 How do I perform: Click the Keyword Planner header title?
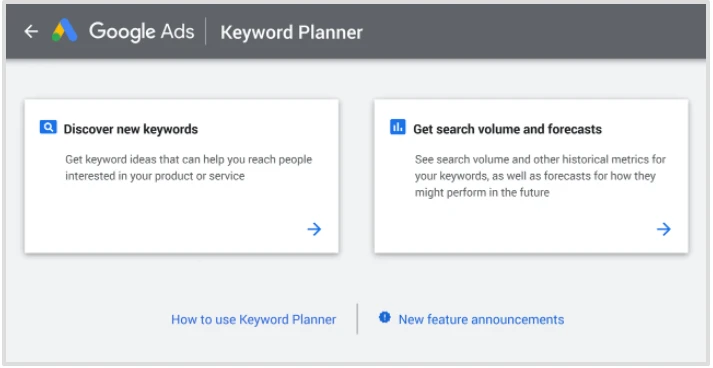(291, 32)
